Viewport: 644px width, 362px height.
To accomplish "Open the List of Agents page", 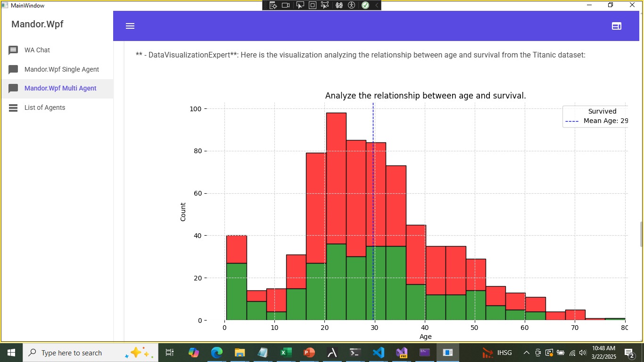I will [x=45, y=107].
